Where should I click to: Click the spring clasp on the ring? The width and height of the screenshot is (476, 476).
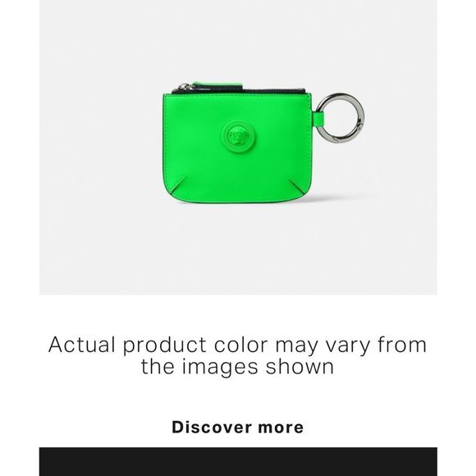[x=359, y=119]
